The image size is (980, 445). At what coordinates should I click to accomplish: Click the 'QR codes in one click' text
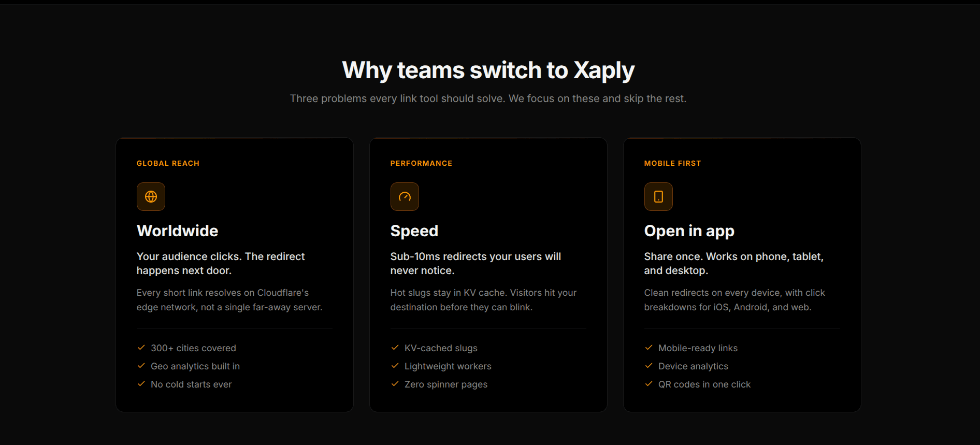[x=704, y=384]
